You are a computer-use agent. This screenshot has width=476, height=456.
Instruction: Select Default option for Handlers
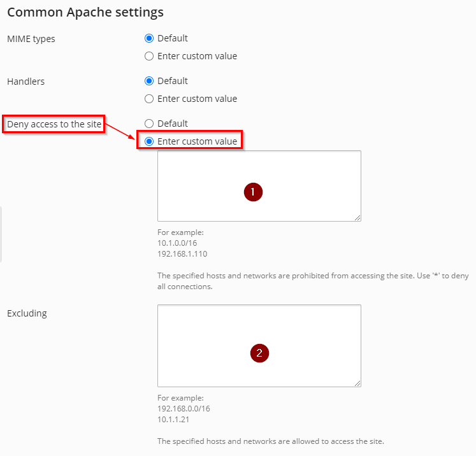coord(149,81)
